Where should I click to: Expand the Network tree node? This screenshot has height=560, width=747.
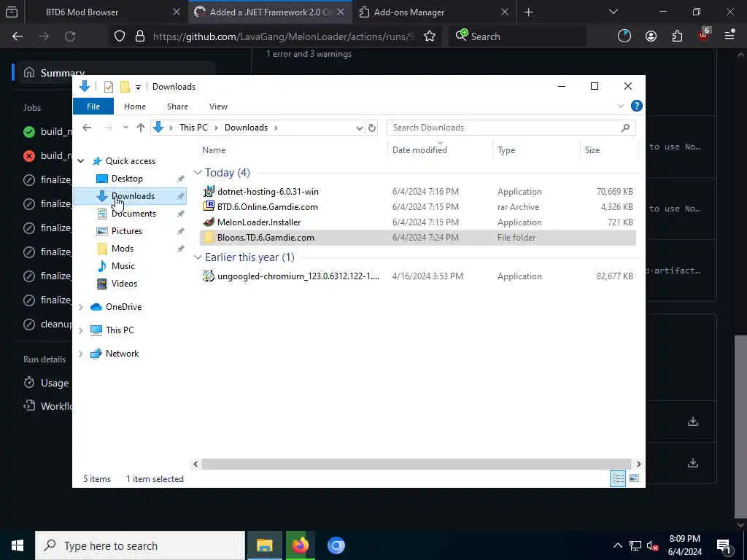point(81,354)
